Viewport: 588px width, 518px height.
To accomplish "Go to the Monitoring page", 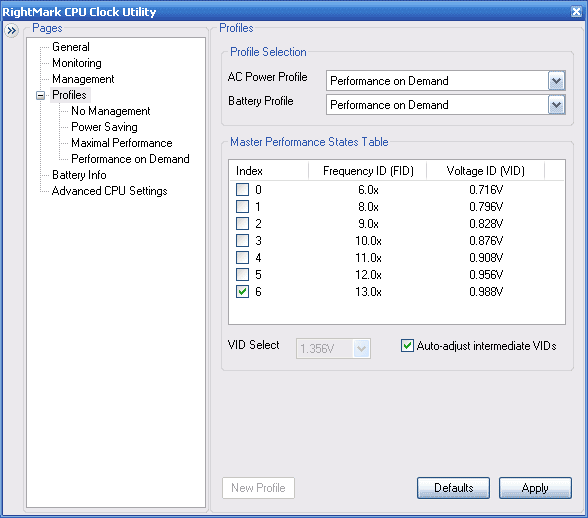I will [x=76, y=63].
